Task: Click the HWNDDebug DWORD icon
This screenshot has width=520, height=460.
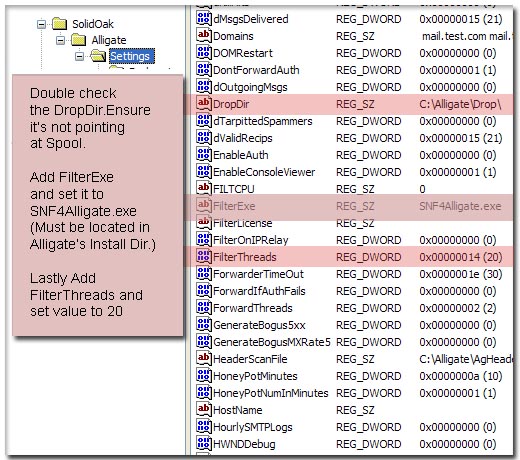Action: (204, 443)
